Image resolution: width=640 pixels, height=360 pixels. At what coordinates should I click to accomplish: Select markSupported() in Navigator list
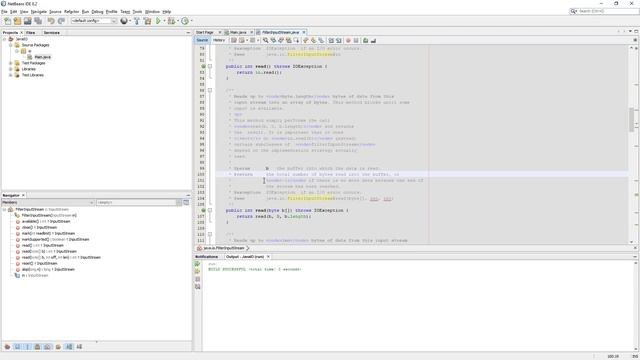pyautogui.click(x=55, y=240)
